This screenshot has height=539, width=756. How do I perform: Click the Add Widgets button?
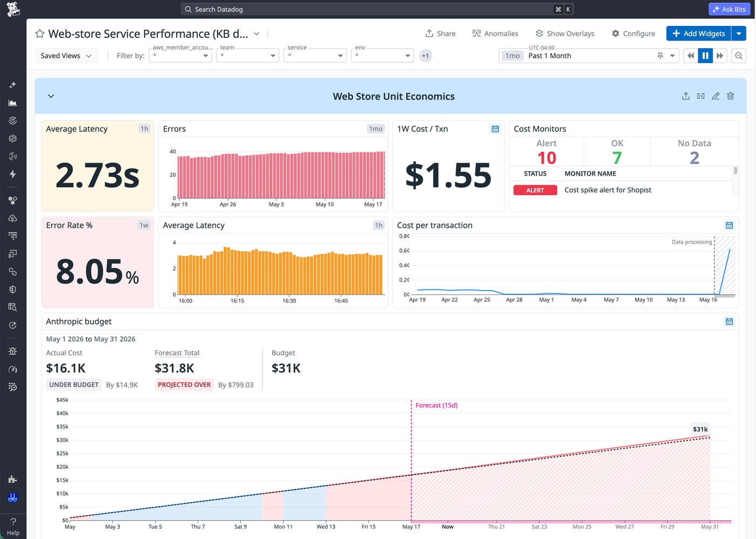(699, 33)
